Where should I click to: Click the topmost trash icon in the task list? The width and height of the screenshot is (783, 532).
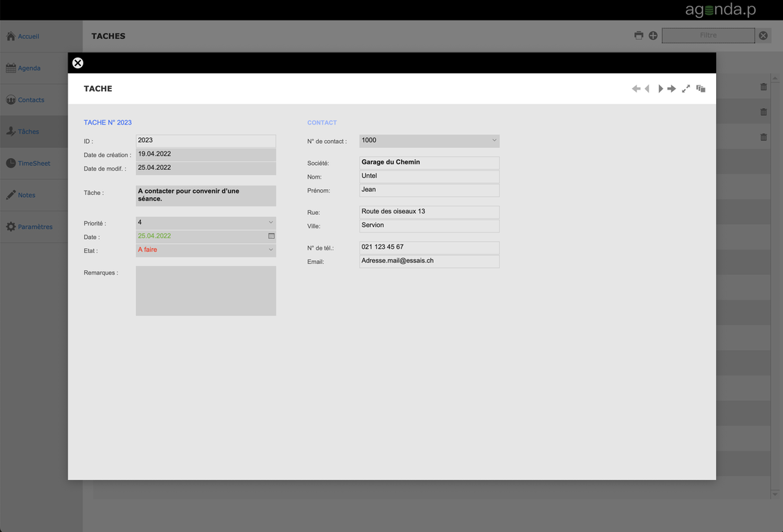[x=764, y=87]
